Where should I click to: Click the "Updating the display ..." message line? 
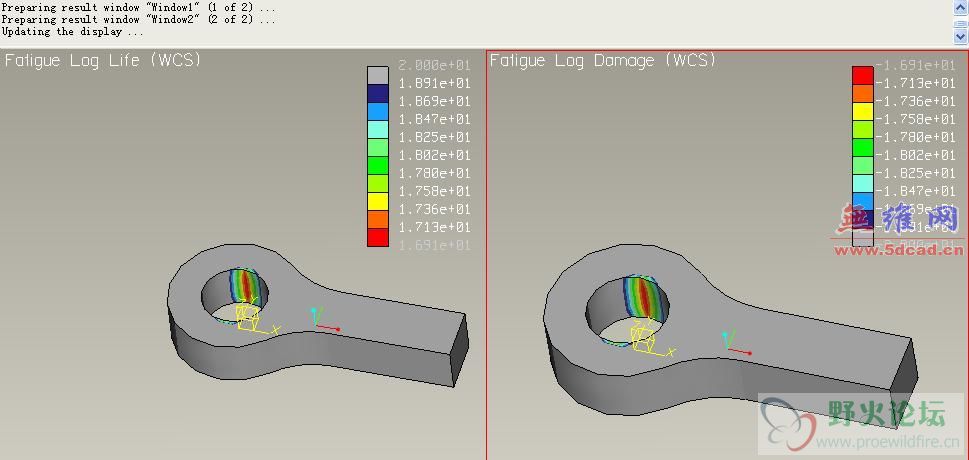point(73,32)
